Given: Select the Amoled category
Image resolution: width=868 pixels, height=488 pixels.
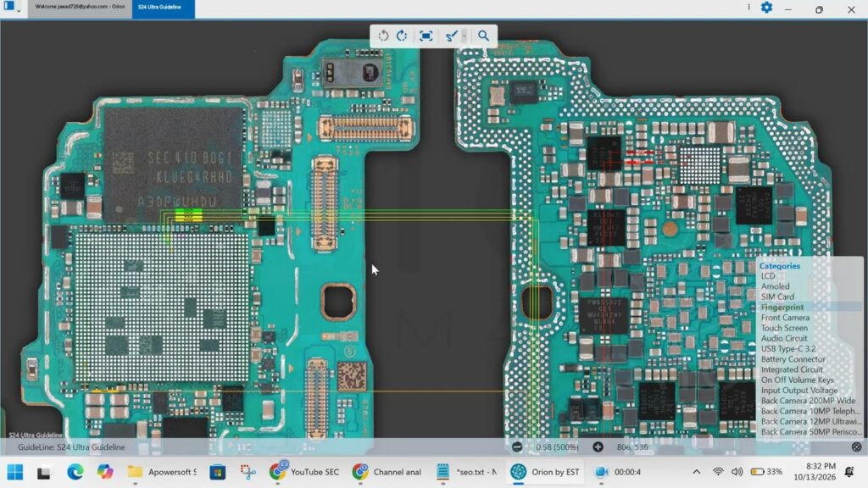Looking at the screenshot, I should (775, 286).
